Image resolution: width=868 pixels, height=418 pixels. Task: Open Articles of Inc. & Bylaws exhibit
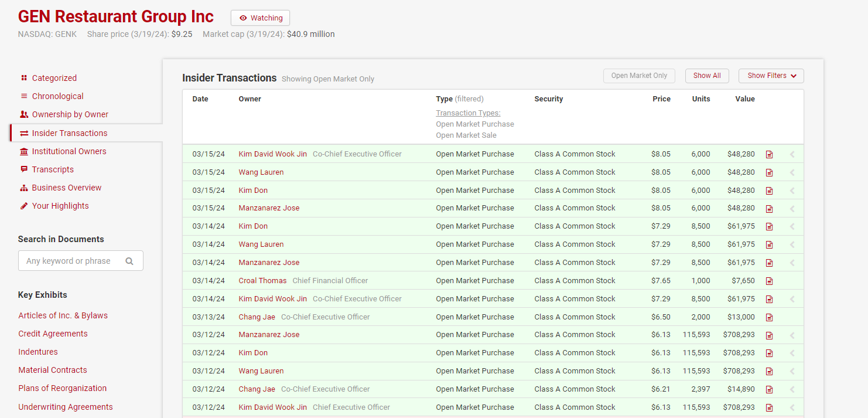63,315
